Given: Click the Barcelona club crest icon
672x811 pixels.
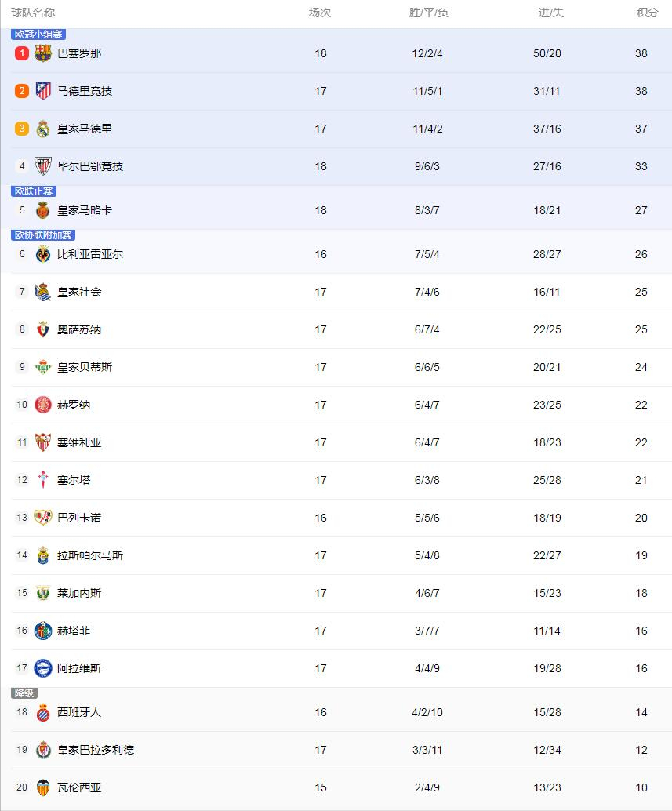Looking at the screenshot, I should pos(43,53).
